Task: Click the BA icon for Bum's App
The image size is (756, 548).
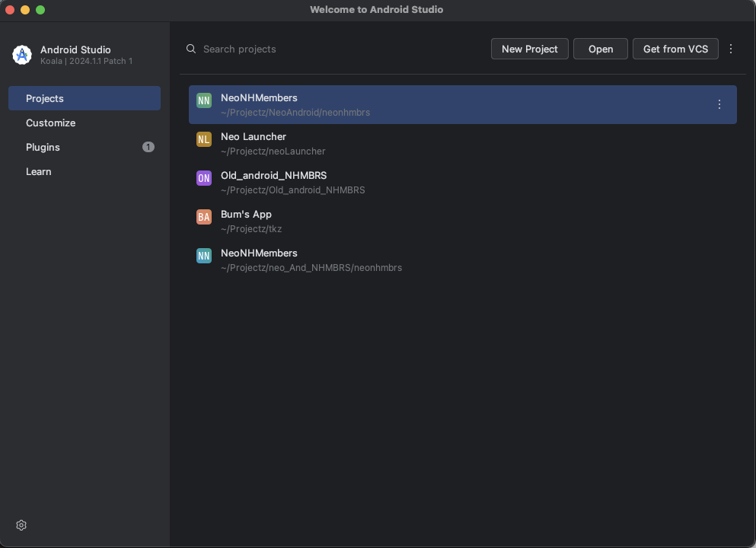Action: click(x=204, y=217)
